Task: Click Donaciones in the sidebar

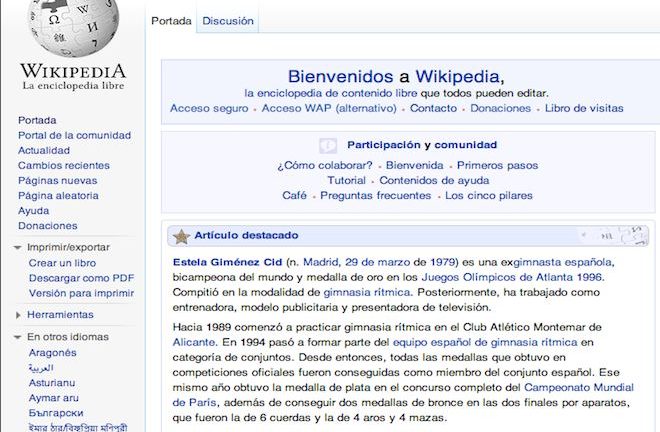Action: point(48,226)
